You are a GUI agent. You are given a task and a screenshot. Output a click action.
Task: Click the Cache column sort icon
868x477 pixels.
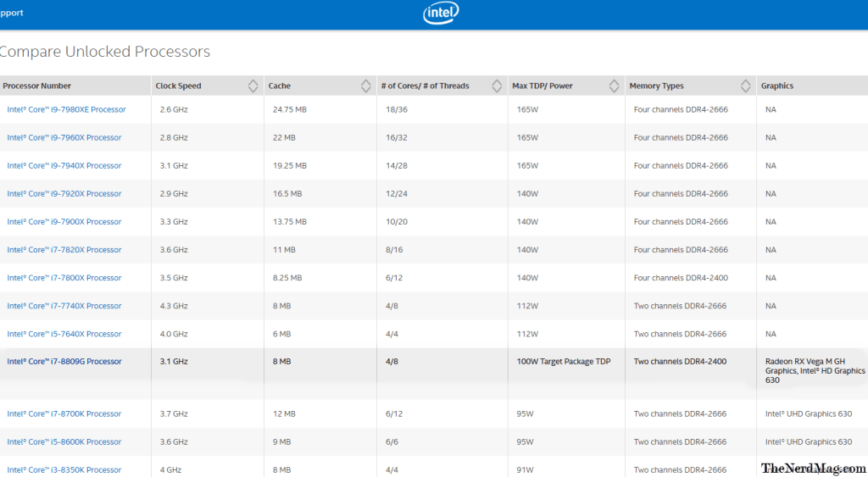coord(365,86)
